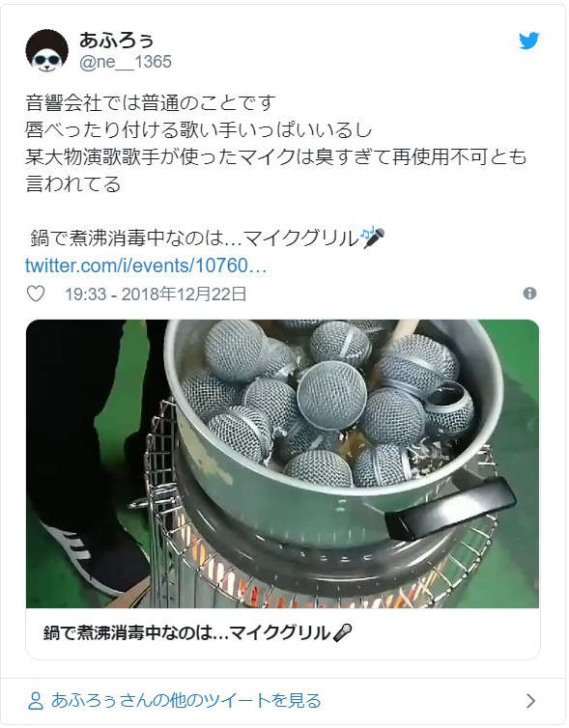
Task: Click tweet text line 音響会社では普通のことです
Action: coord(151,102)
